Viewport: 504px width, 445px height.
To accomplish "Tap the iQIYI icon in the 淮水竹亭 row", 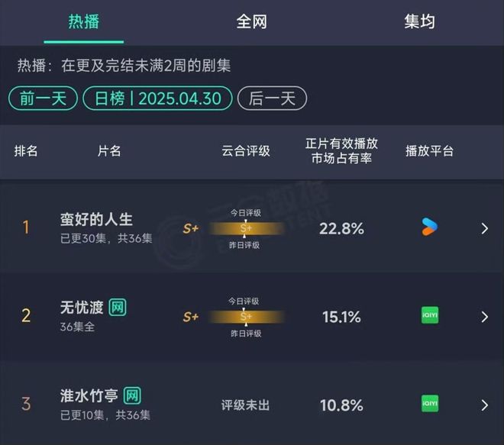I will [x=430, y=404].
